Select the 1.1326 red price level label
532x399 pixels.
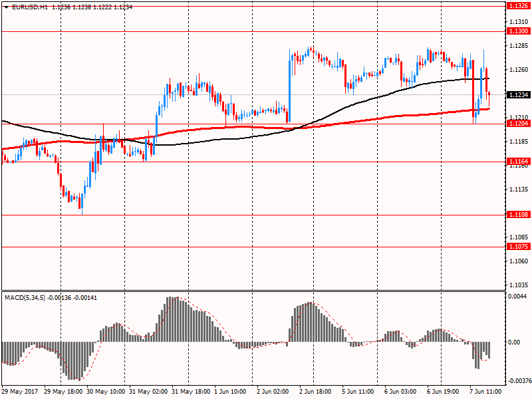tap(519, 6)
